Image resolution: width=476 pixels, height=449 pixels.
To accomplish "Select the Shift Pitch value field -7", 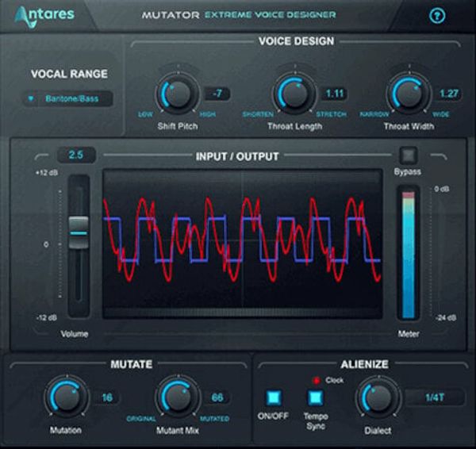I will pos(217,93).
